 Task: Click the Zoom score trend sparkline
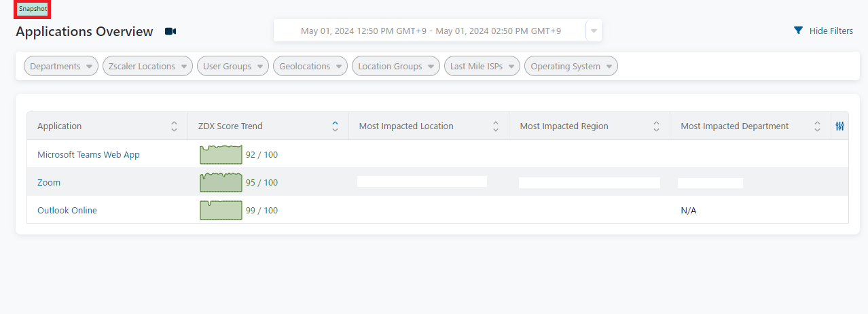click(x=221, y=182)
